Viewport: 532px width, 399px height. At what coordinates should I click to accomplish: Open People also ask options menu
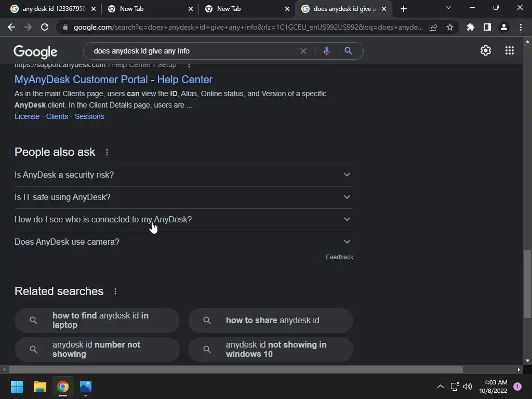107,152
